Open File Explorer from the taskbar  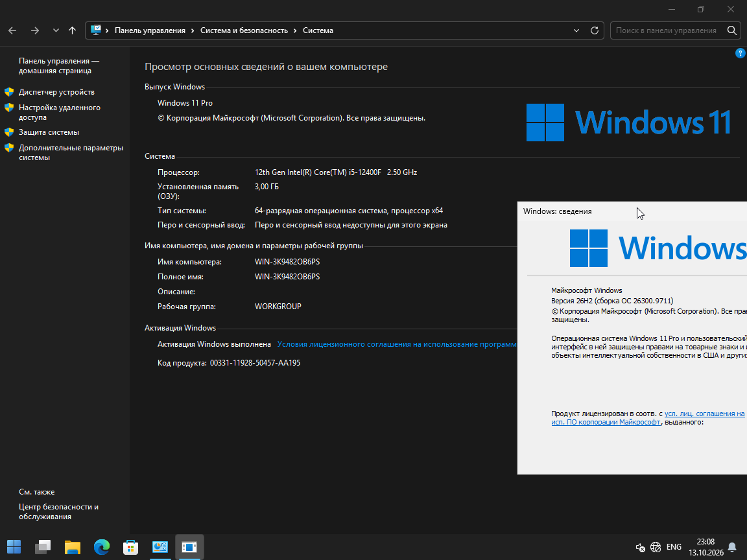(73, 547)
